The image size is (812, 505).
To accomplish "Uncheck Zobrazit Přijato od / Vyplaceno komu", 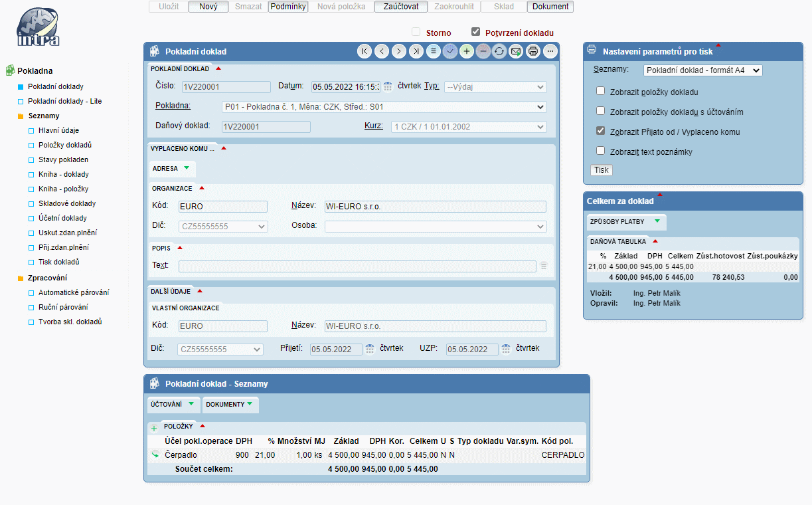I will [x=600, y=131].
